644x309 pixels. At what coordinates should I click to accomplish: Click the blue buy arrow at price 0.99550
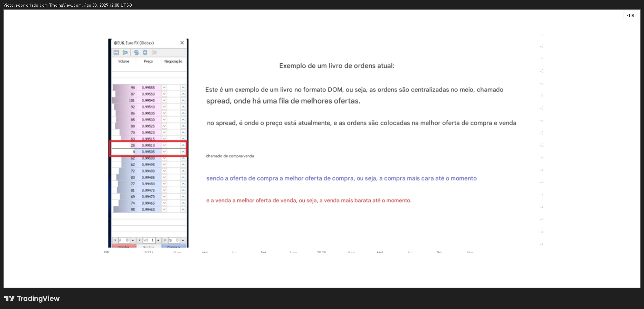[183, 94]
